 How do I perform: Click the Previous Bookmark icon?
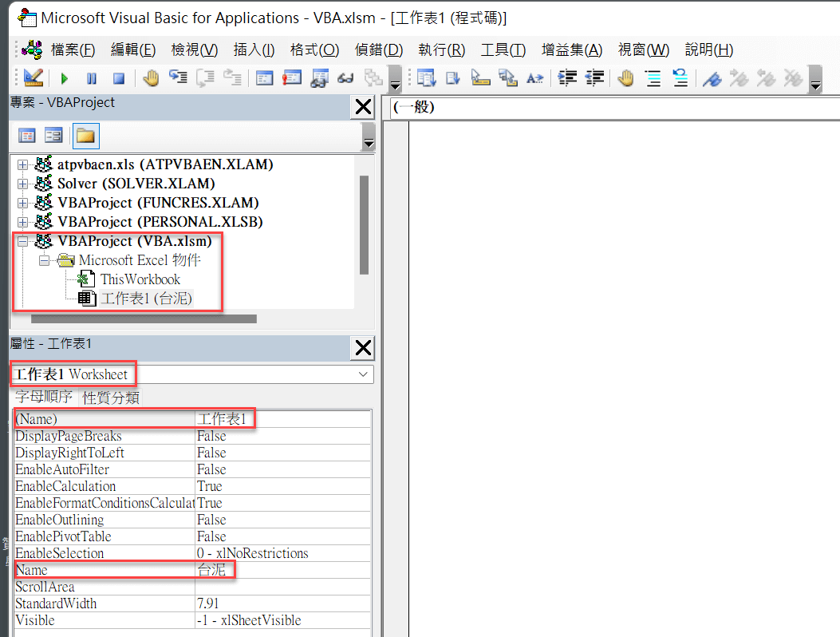pos(766,78)
